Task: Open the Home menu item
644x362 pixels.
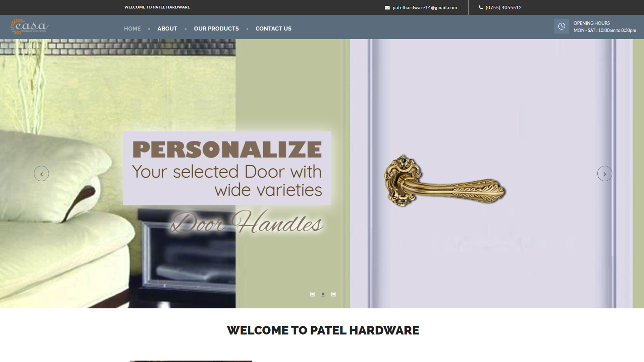Action: click(132, 29)
